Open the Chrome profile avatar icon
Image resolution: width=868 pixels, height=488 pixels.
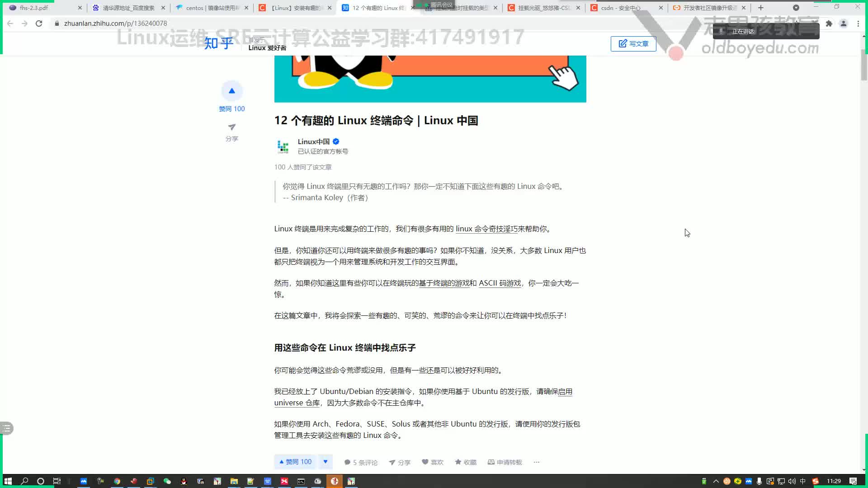pyautogui.click(x=844, y=23)
